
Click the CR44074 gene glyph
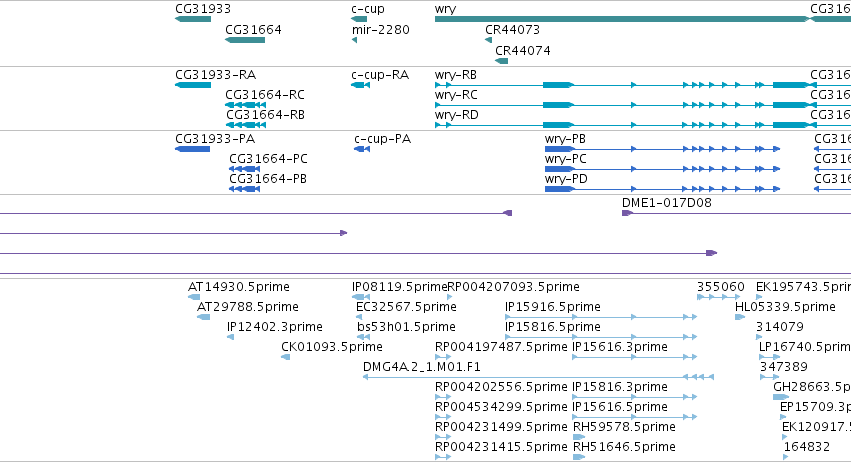[502, 61]
